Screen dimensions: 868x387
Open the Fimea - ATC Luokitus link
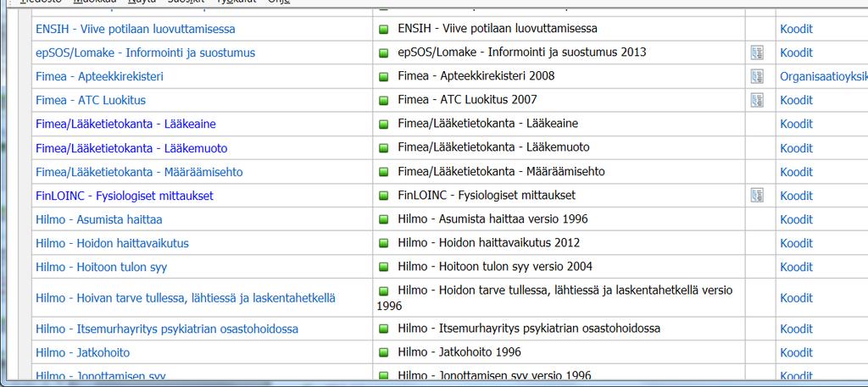90,100
